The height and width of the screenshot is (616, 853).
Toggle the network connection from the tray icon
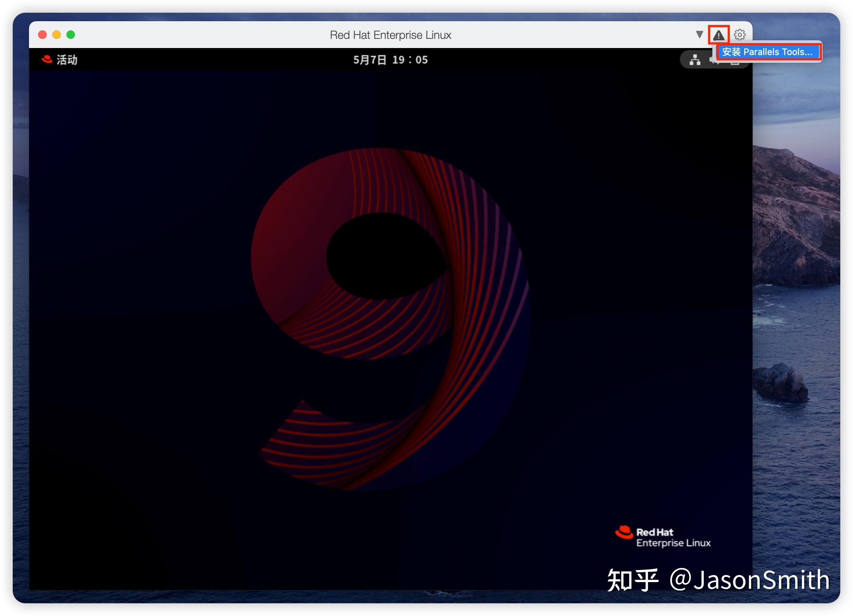point(695,60)
